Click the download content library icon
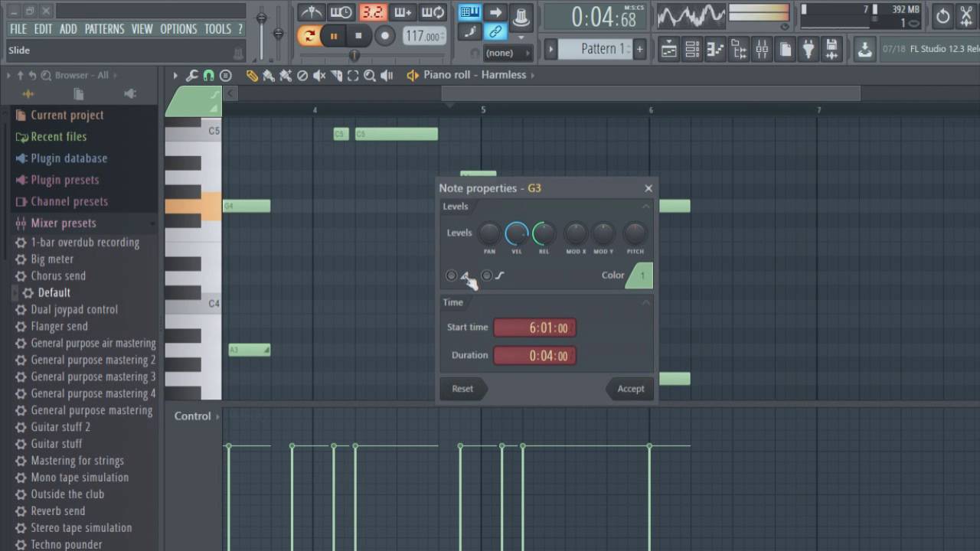Screen dimensions: 980x551 [864, 51]
